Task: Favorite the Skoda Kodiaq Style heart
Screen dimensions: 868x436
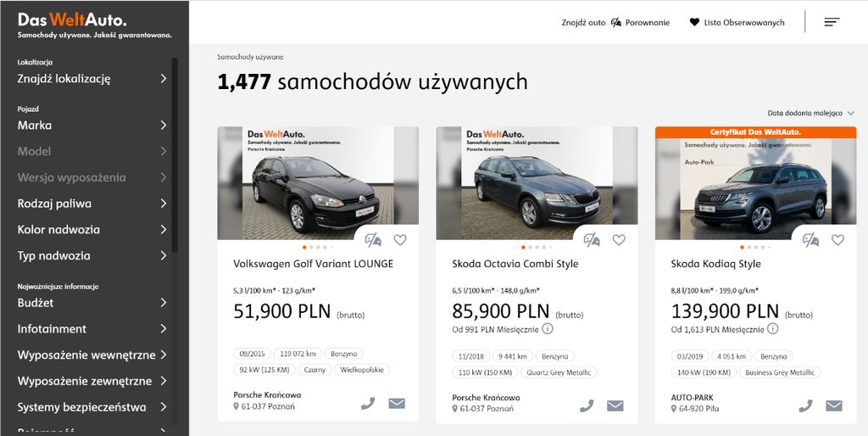Action: click(837, 240)
